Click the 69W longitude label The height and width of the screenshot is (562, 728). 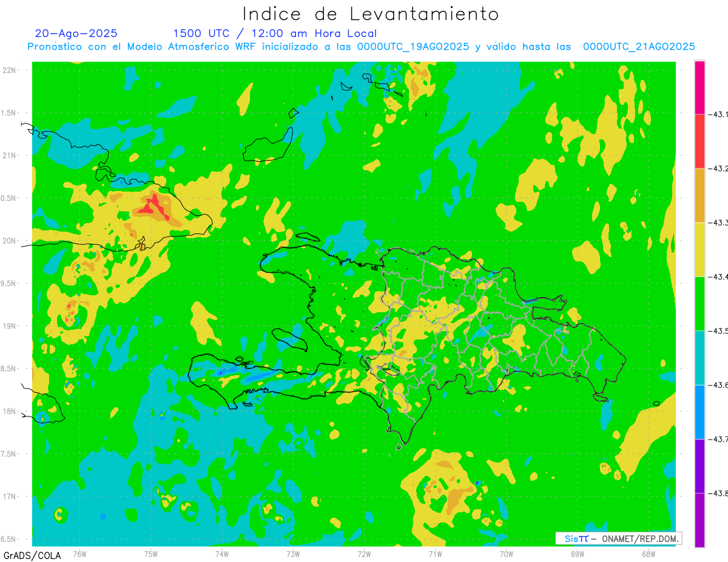[578, 554]
